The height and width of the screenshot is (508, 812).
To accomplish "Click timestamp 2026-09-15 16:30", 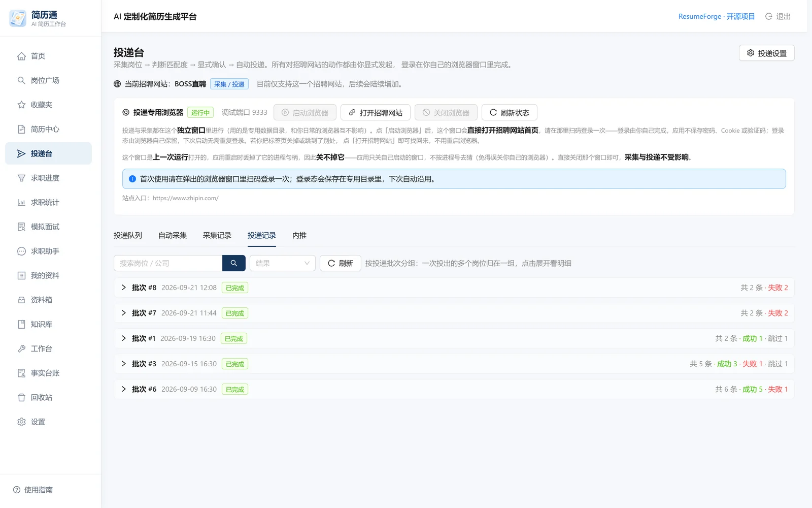I will [x=189, y=364].
